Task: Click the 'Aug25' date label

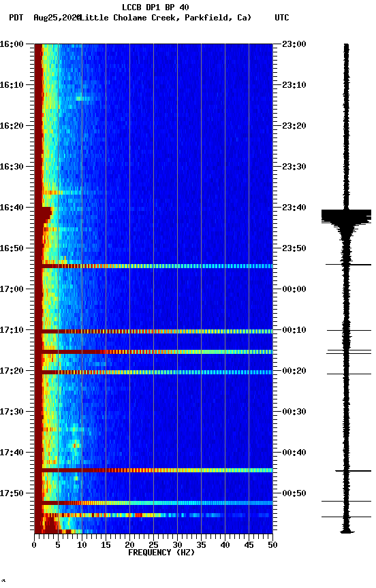Action: click(45, 18)
